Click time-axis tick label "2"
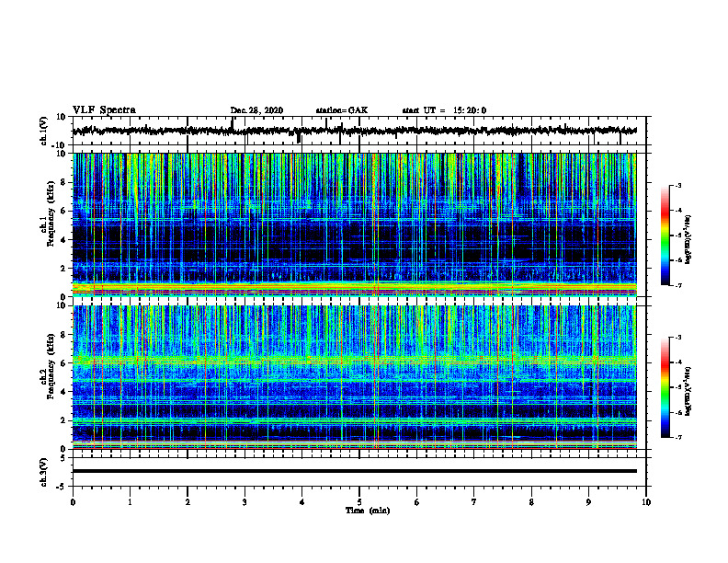Image resolution: width=728 pixels, height=563 pixels. tap(188, 502)
